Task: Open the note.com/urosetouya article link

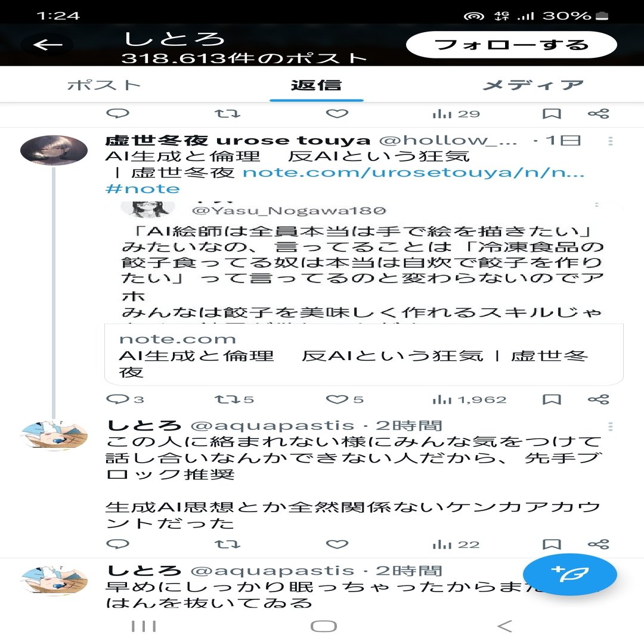Action: (413, 172)
